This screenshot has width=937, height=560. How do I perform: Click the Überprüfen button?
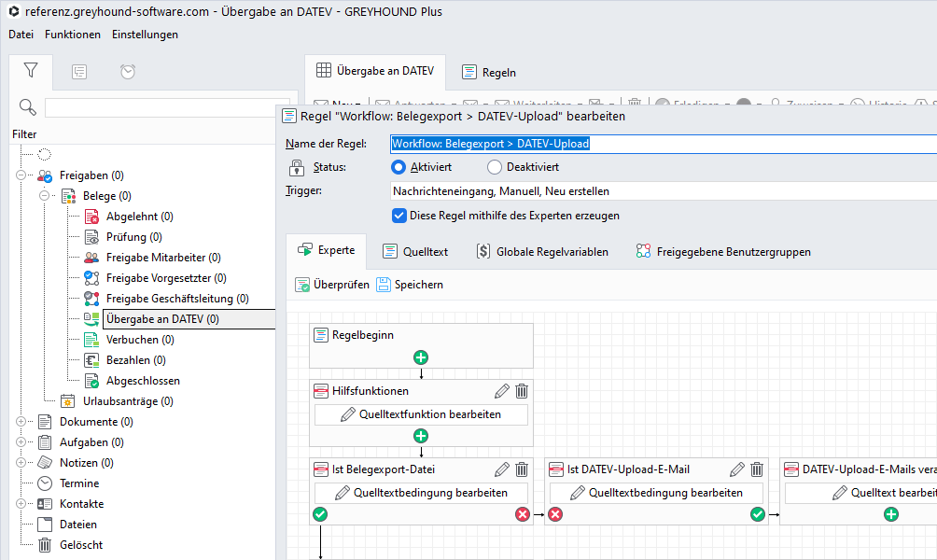(x=332, y=285)
